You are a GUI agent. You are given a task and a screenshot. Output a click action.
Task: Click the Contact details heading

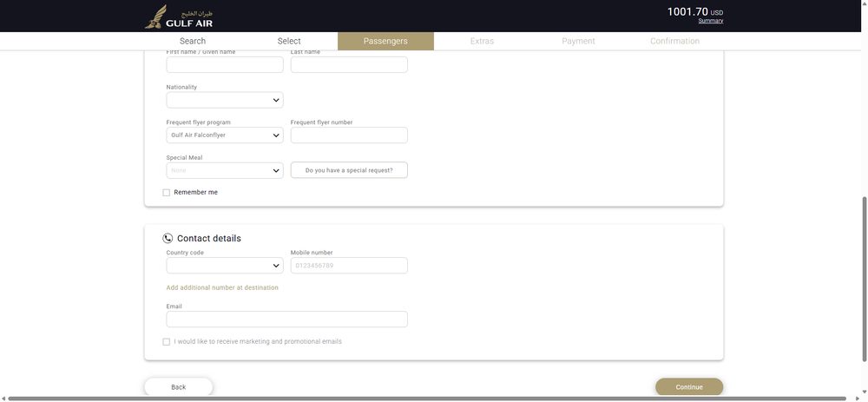[209, 239]
